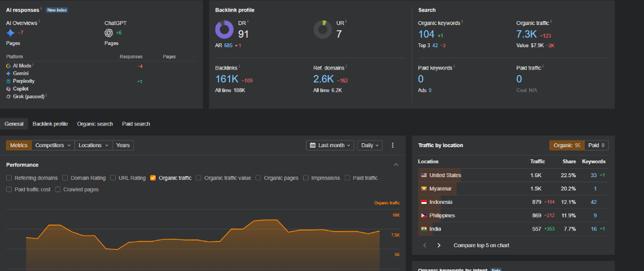Click info icon next to Organic traffic
644x271 pixels.
coord(551,22)
